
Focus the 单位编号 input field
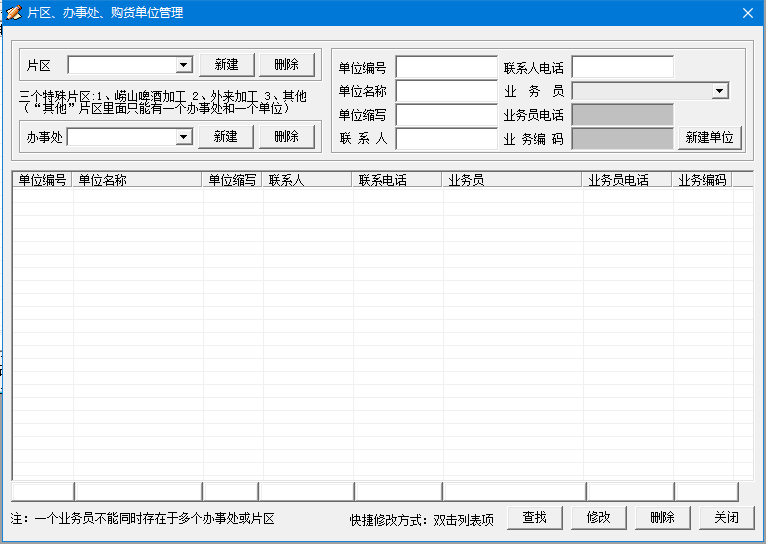point(447,67)
